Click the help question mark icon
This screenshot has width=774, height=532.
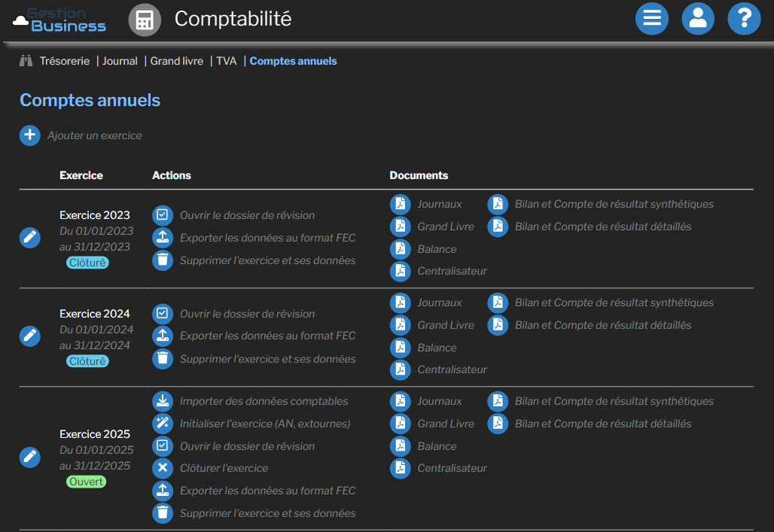coord(744,19)
